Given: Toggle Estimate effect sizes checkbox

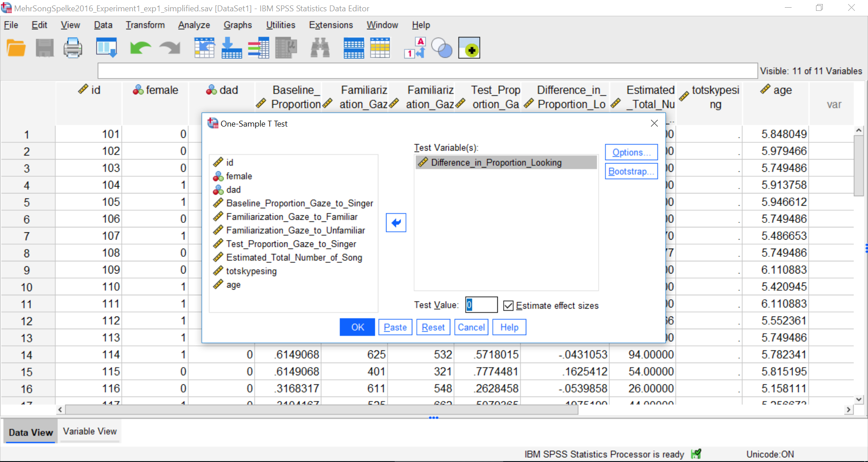Looking at the screenshot, I should [x=509, y=306].
